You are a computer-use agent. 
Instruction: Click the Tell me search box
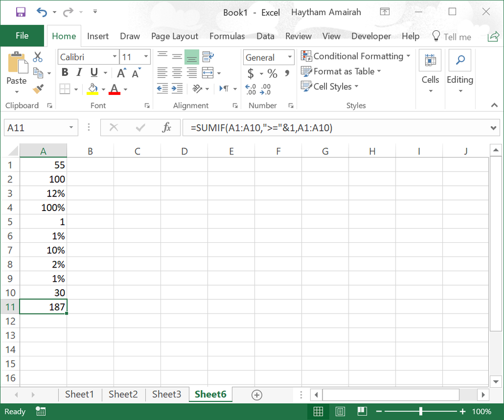click(452, 37)
